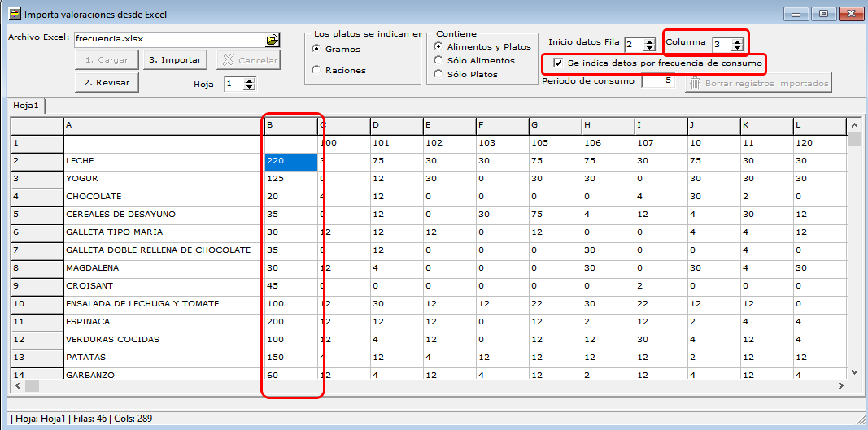The height and width of the screenshot is (430, 868).
Task: Click the CEREALES DE DESAYUNO cell
Action: coord(164,214)
